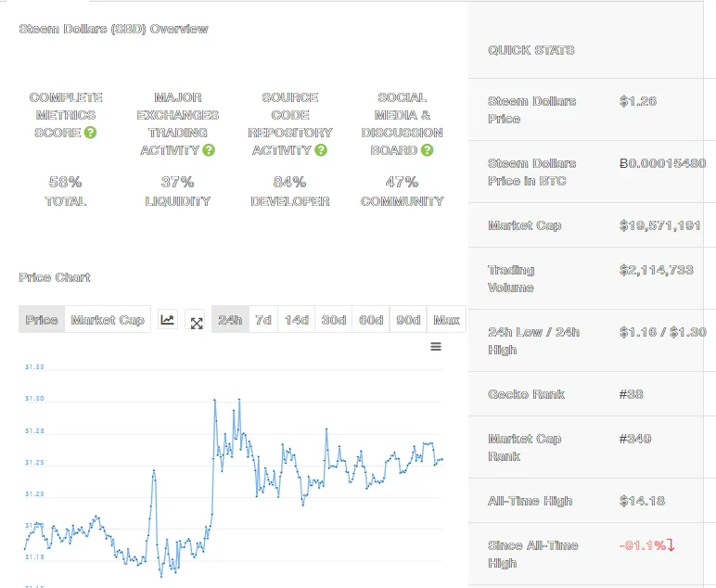Select the 60d time range
Image resolution: width=716 pixels, height=588 pixels.
[371, 320]
